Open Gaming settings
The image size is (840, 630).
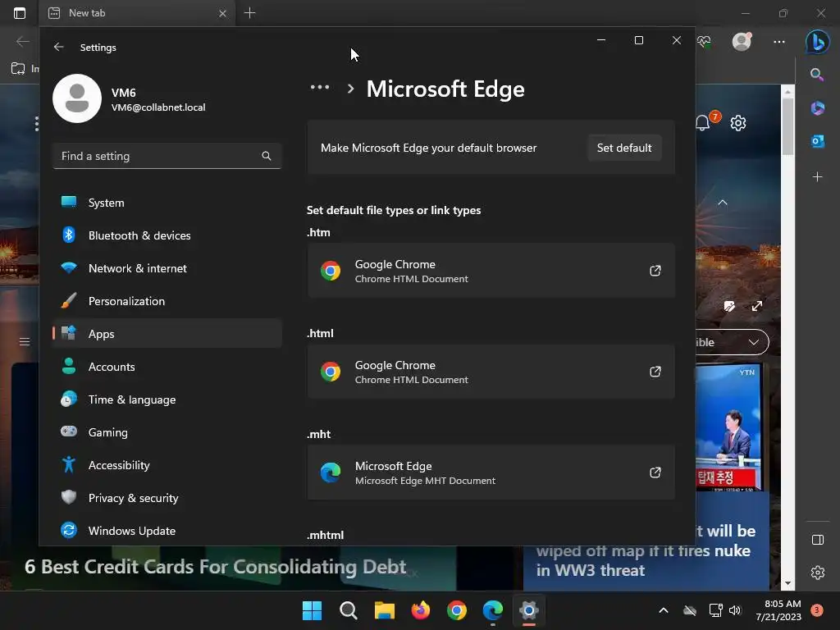point(167,432)
